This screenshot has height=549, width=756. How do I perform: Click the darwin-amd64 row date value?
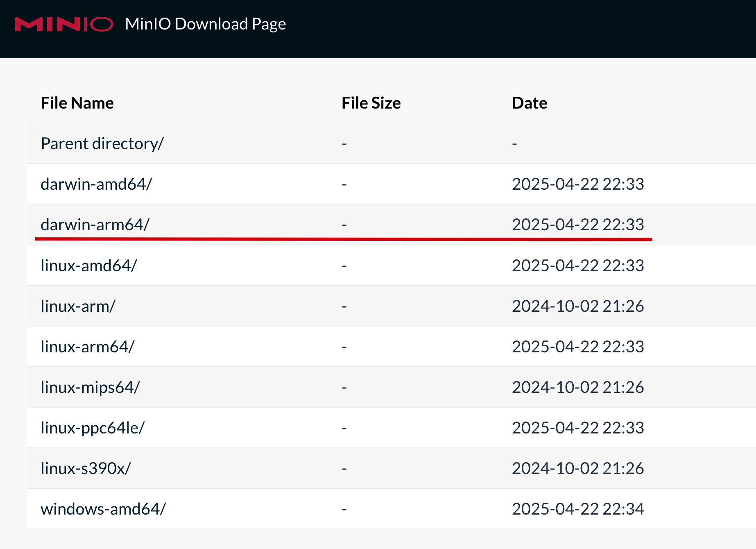(578, 184)
